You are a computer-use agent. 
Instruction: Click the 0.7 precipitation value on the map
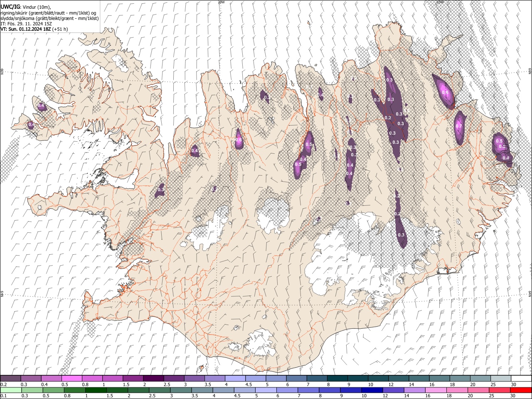[459, 126]
